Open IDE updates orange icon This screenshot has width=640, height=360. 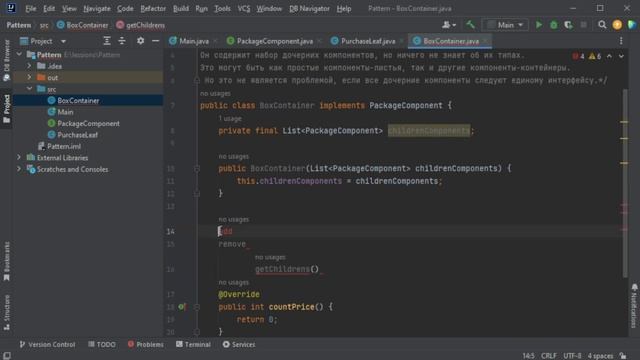(617, 25)
